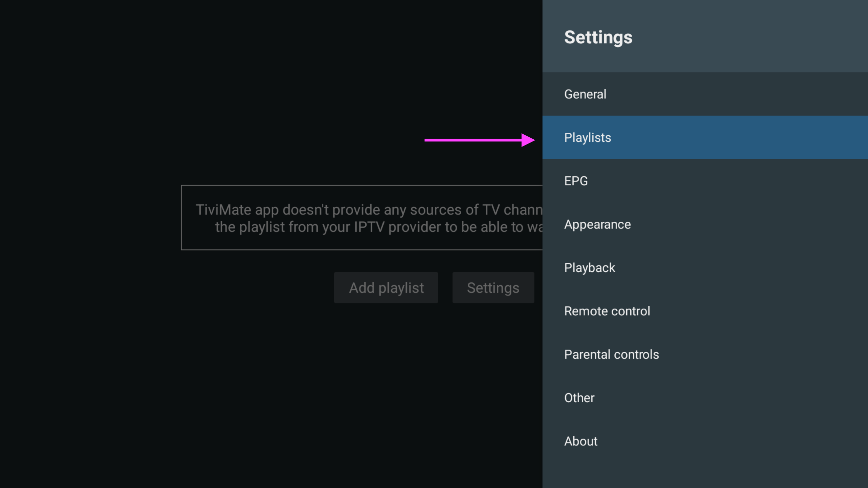The width and height of the screenshot is (868, 488).
Task: Click the notice box's left border edge
Action: pyautogui.click(x=181, y=218)
